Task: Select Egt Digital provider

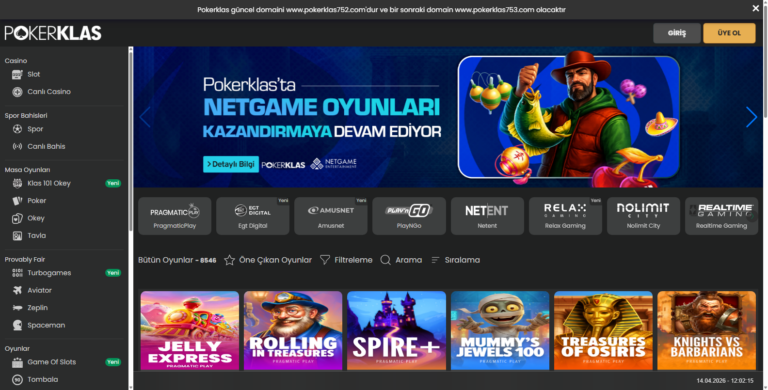Action: [253, 216]
